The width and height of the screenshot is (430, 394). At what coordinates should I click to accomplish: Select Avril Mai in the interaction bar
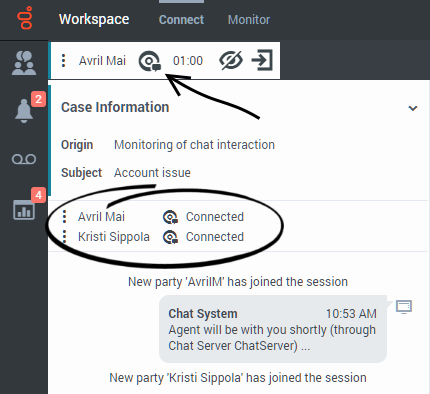pyautogui.click(x=102, y=61)
